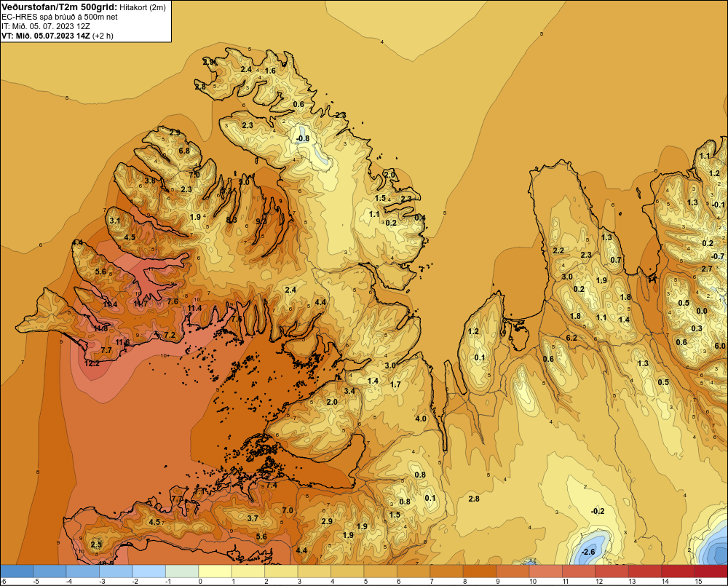Click the '-0.2' temperature value
728x586 pixels.
pos(598,511)
